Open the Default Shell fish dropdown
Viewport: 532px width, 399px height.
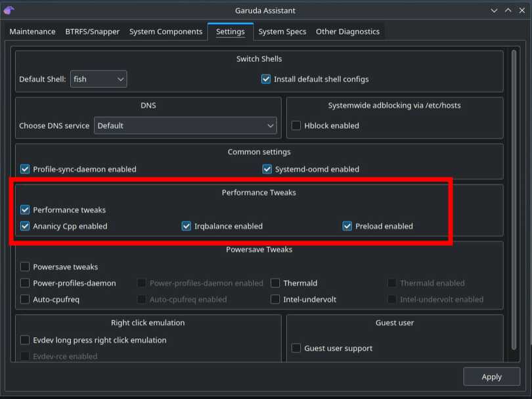(x=99, y=79)
